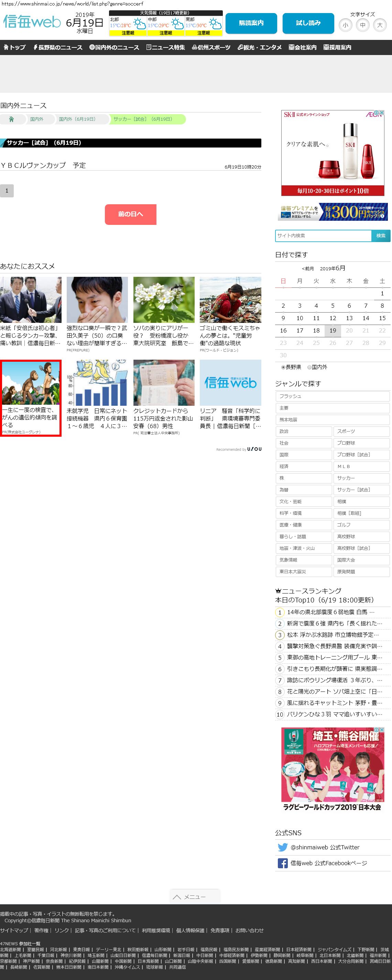Viewport: 392px width, 980px height.
Task: Open the evolution illustration 遺伝的傾向 ad thumbnail
Action: [31, 383]
